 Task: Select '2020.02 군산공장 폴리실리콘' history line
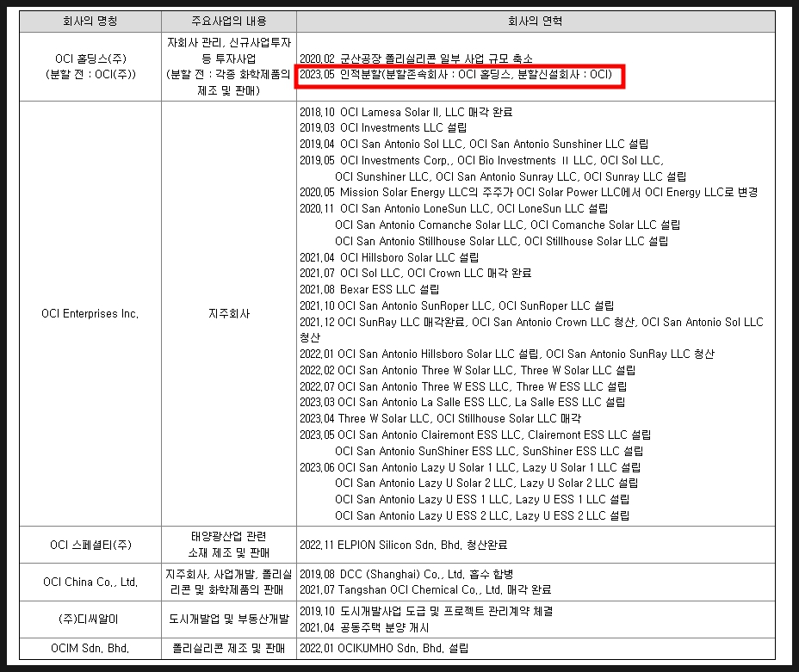pyautogui.click(x=416, y=59)
